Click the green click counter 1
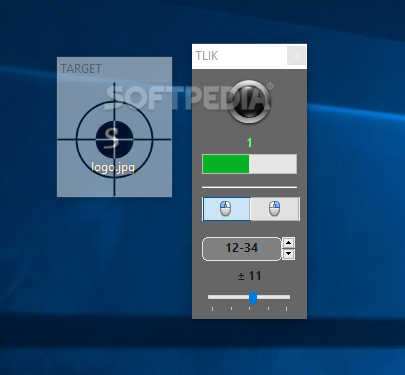405x375 pixels. coord(249,143)
